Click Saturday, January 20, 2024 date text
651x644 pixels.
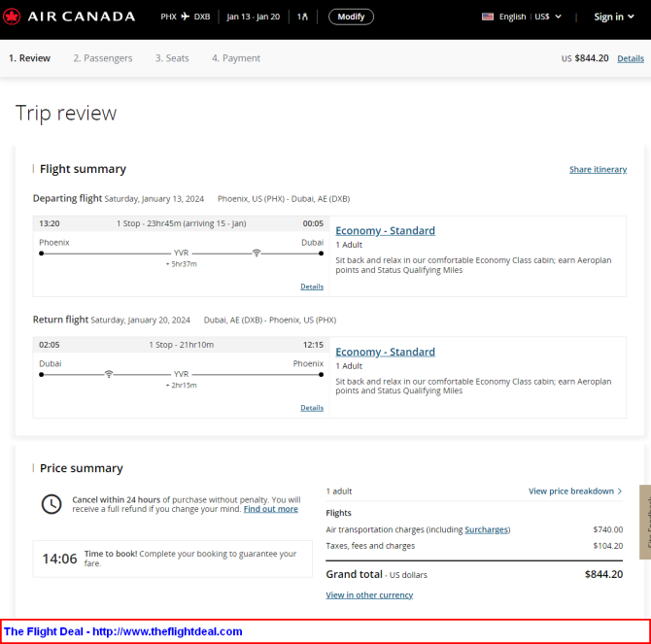(140, 320)
